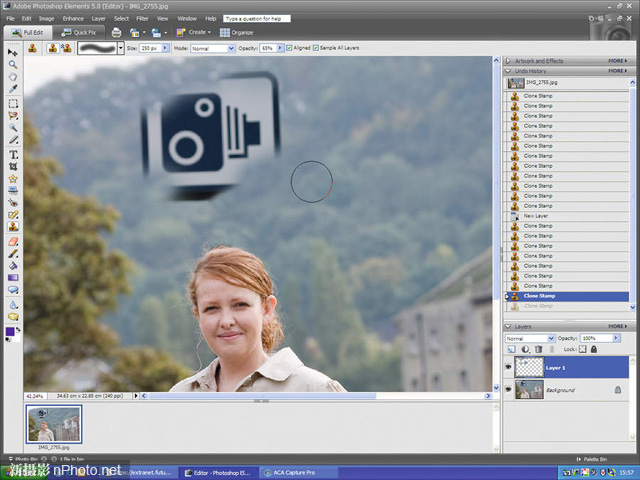Select the Rectangular Marquee tool
Image resolution: width=640 pixels, height=480 pixels.
[13, 104]
